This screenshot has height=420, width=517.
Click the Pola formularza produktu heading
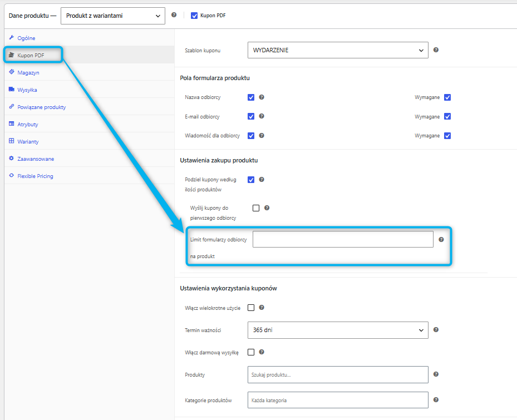pyautogui.click(x=215, y=78)
